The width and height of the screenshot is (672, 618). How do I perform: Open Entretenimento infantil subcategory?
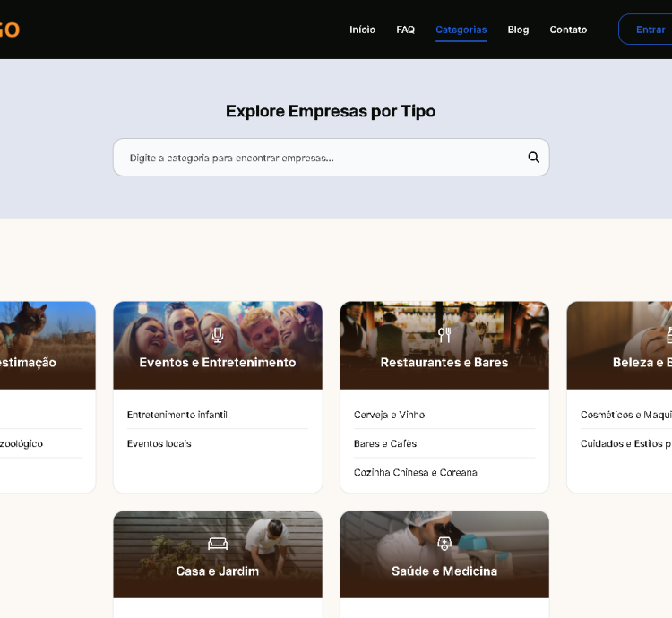(x=177, y=415)
